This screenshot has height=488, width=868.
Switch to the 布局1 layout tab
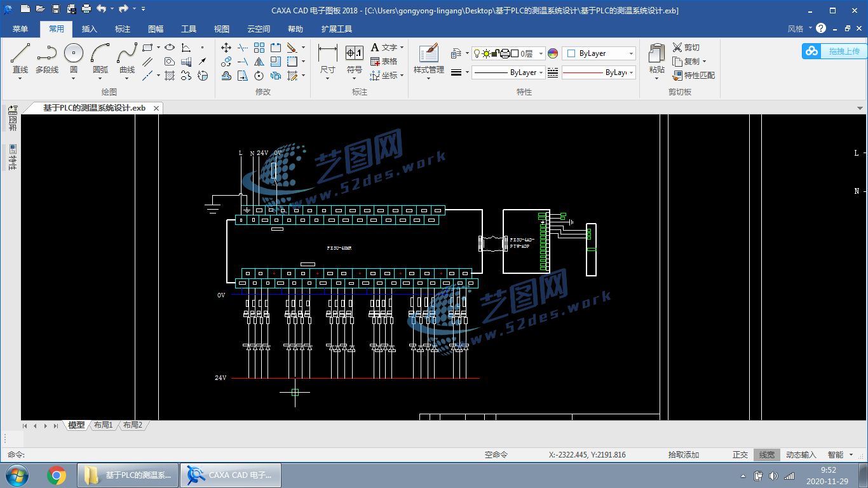coord(103,425)
